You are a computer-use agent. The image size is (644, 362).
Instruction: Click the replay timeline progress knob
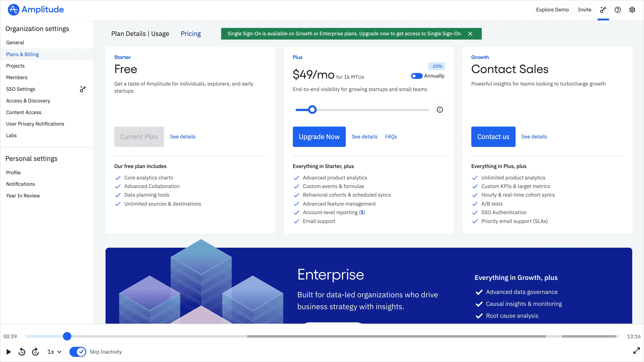[x=67, y=336]
